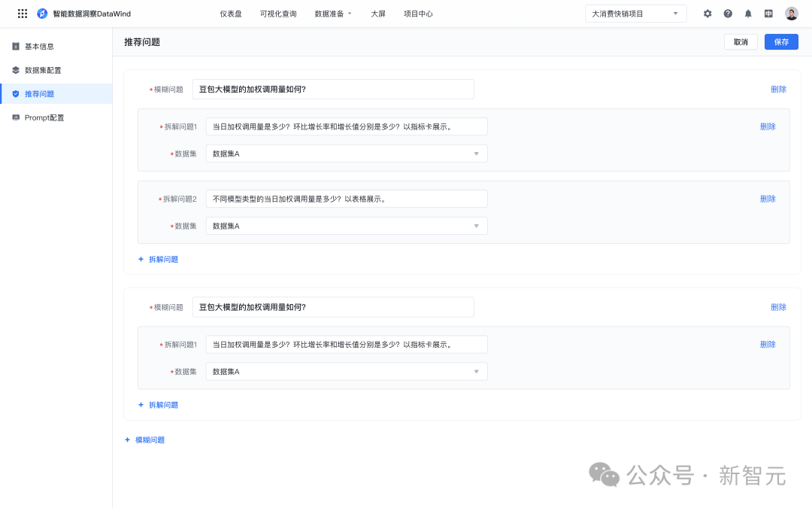
Task: Focus the first 模糊问题 input field
Action: (x=333, y=89)
